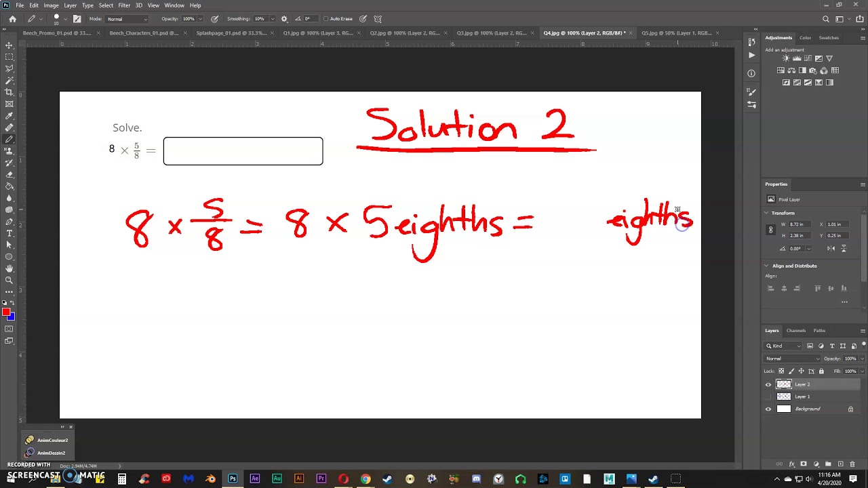
Task: Toggle lock transparent pixels
Action: [781, 371]
